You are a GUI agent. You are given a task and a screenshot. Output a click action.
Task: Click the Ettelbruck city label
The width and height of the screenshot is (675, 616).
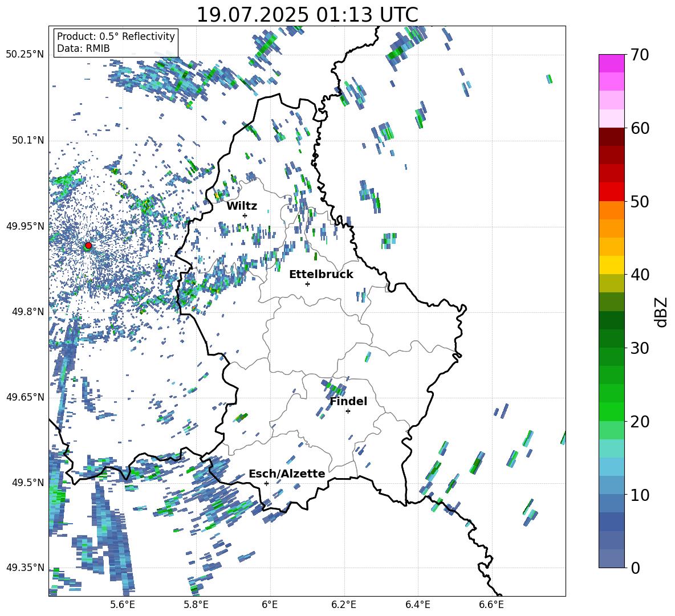(x=321, y=275)
